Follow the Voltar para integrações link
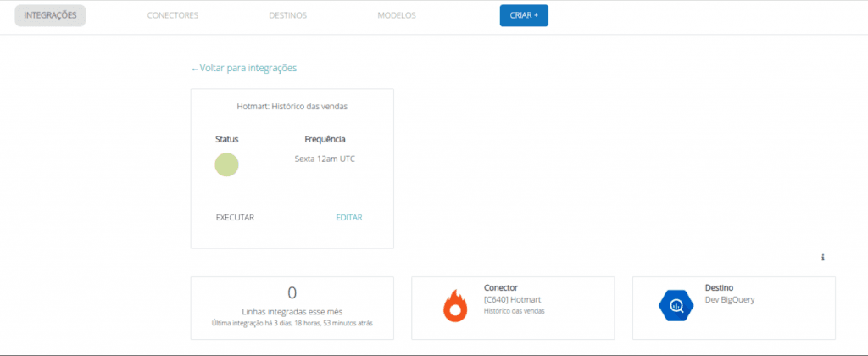This screenshot has height=356, width=868. [244, 68]
